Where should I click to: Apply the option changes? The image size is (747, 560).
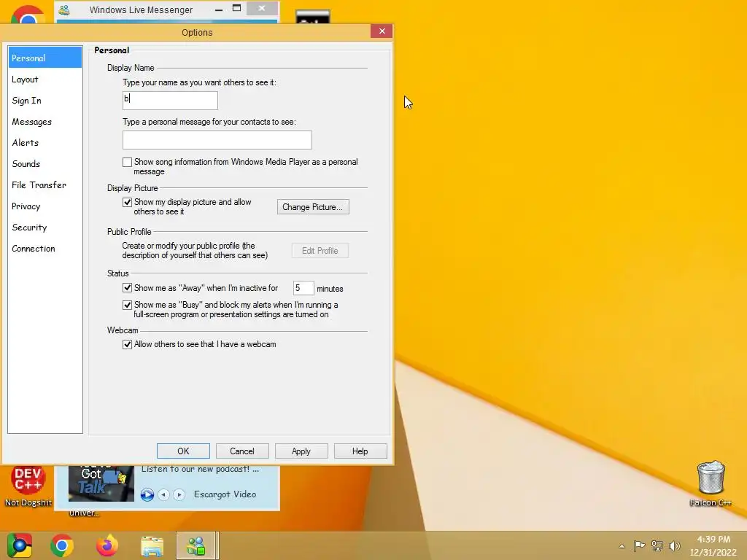point(301,451)
